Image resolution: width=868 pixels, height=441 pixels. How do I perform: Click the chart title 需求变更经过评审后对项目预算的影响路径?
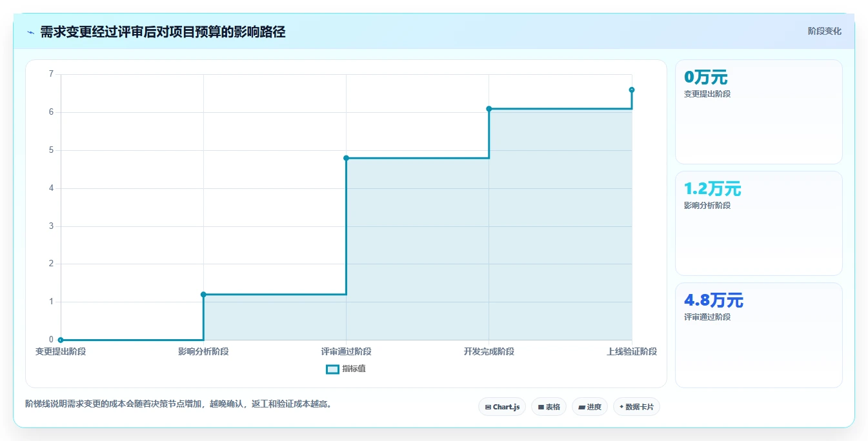click(x=163, y=32)
